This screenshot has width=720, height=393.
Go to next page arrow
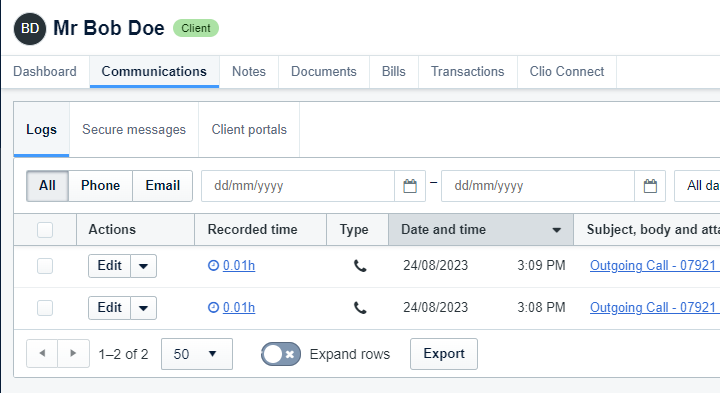(73, 354)
